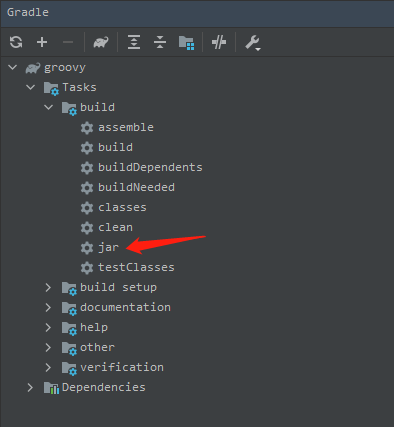Image resolution: width=394 pixels, height=427 pixels.
Task: Select the clean task
Action: 115,227
